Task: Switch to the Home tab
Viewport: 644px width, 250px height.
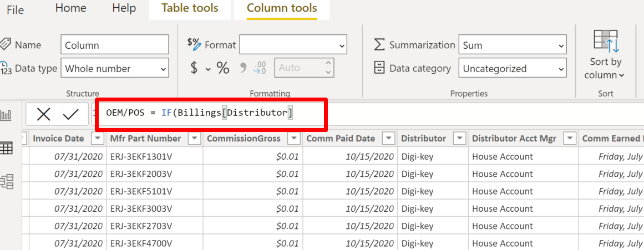Action: [x=70, y=8]
